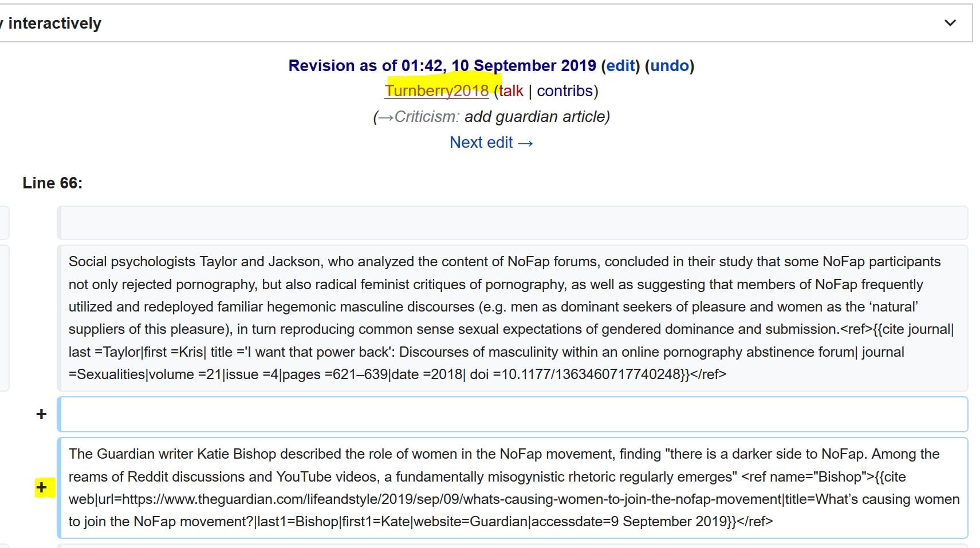
Task: Click the 'edit' link beside revision date
Action: tap(620, 65)
